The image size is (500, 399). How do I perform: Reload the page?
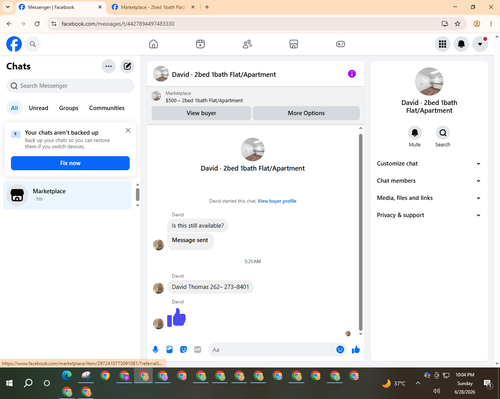coord(37,24)
